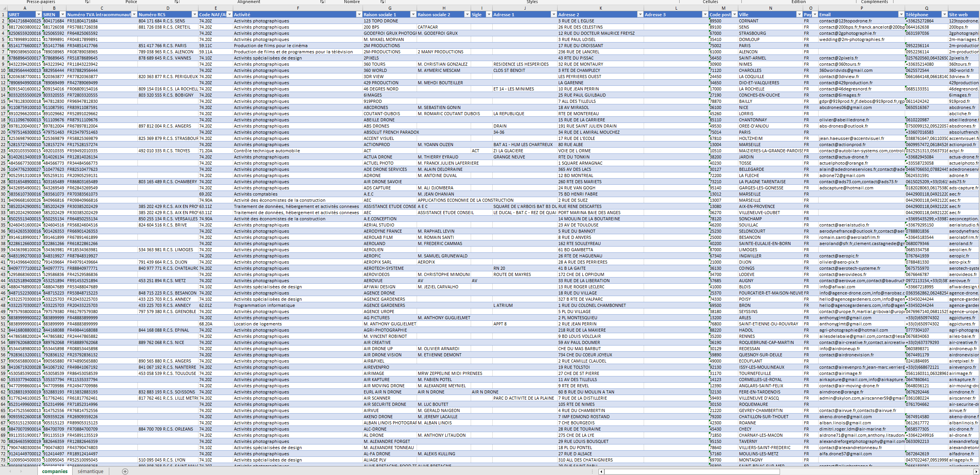Select column P header

tap(861, 8)
